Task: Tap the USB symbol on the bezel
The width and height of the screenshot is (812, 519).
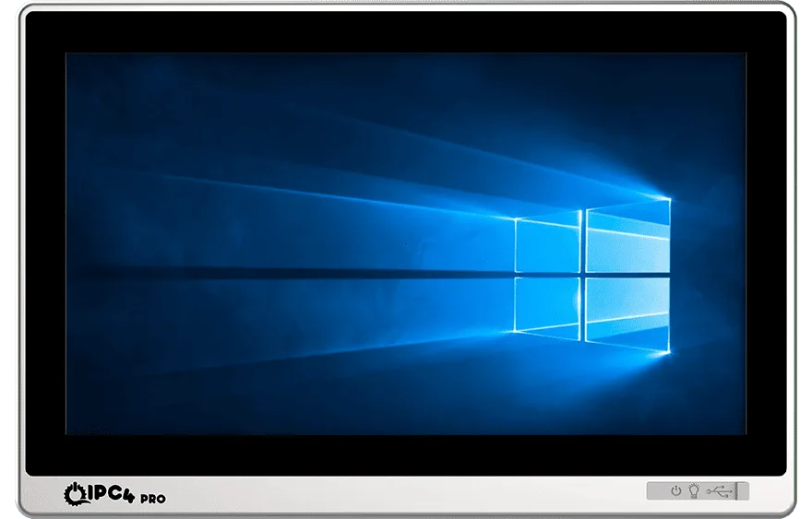Action: (720, 490)
